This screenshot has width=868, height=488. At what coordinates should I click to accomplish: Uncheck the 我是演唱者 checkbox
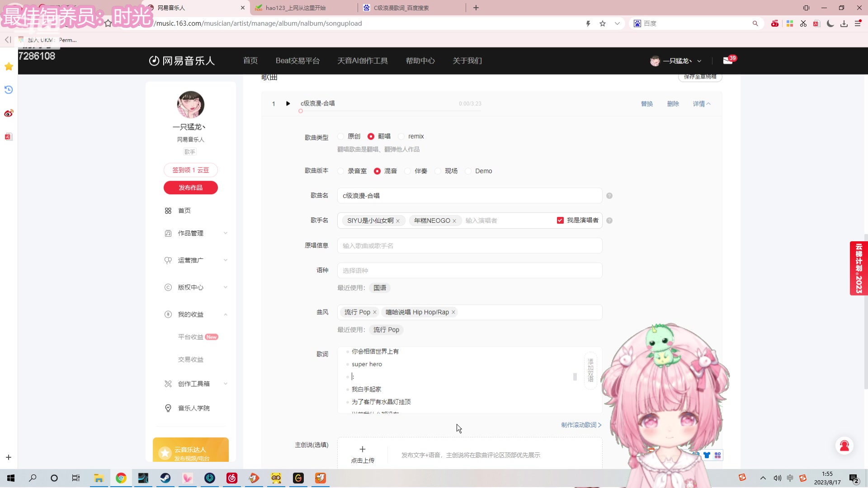[560, 221]
